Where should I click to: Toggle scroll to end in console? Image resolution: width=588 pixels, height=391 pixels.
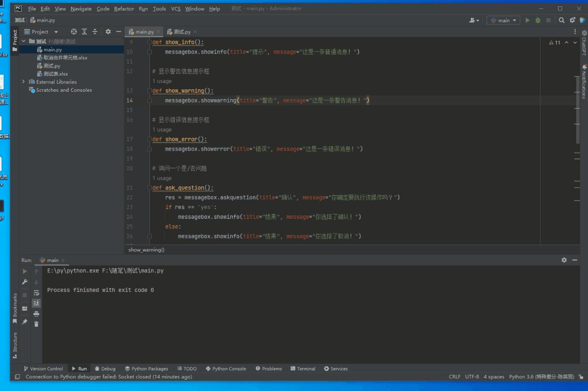point(36,303)
